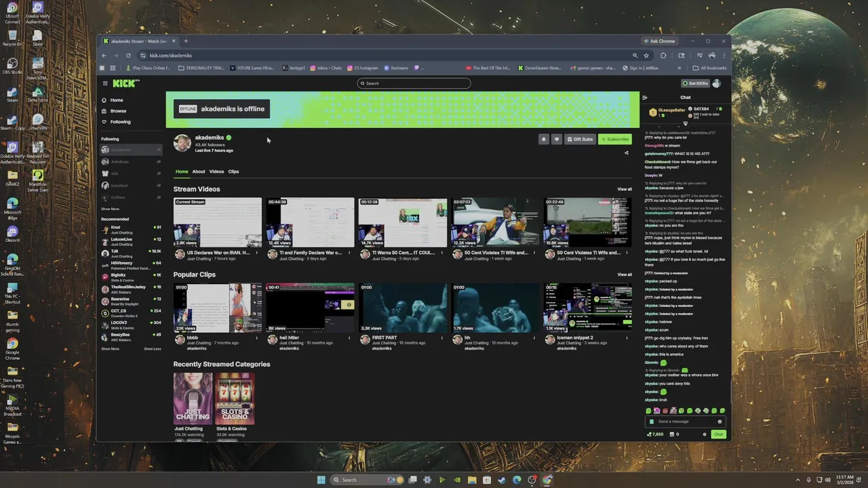Click the Get KICKs button
The width and height of the screenshot is (868, 488).
(x=695, y=83)
